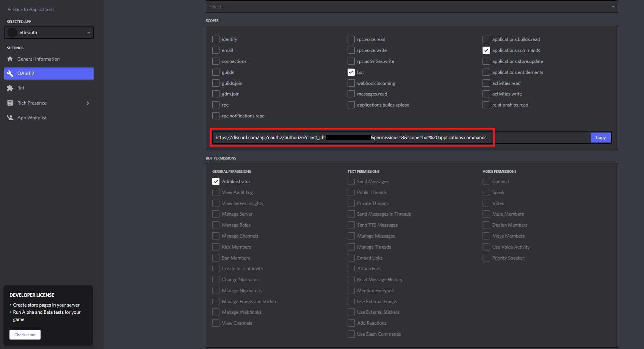This screenshot has height=349, width=644.
Task: Copy the generated OAuth2 URL
Action: 600,138
